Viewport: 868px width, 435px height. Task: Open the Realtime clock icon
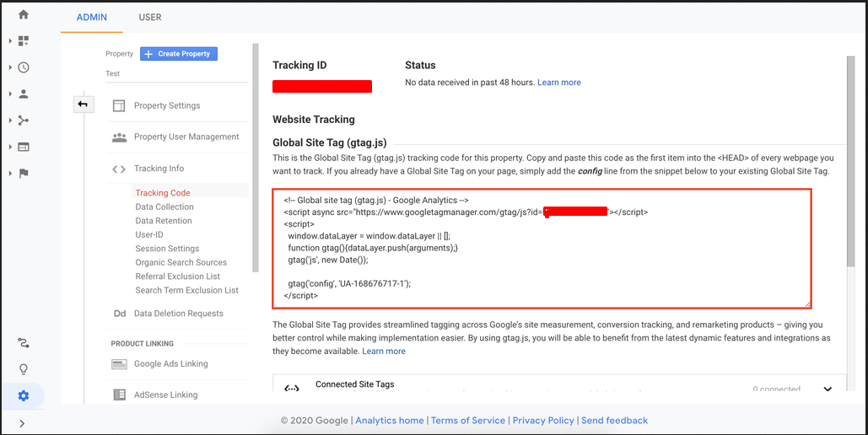pos(24,67)
